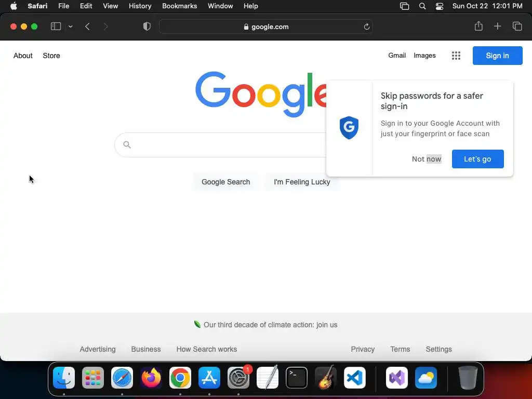This screenshot has height=399, width=532.
Task: Open a new tab with the plus icon
Action: 497,26
